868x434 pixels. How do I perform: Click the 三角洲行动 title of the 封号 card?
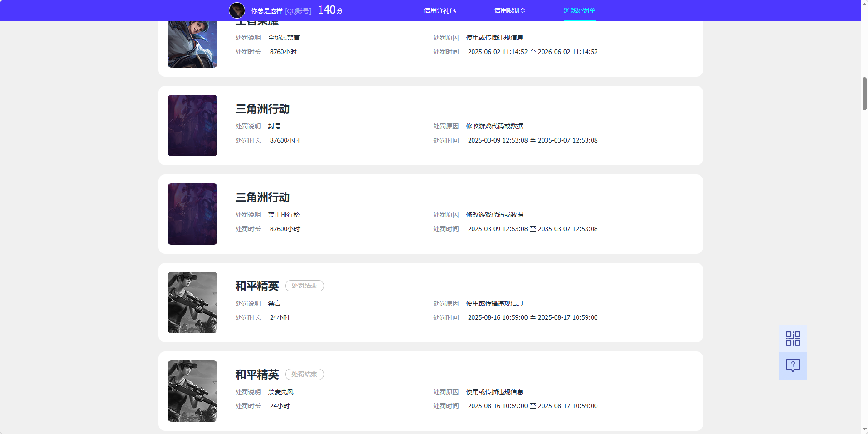(262, 109)
